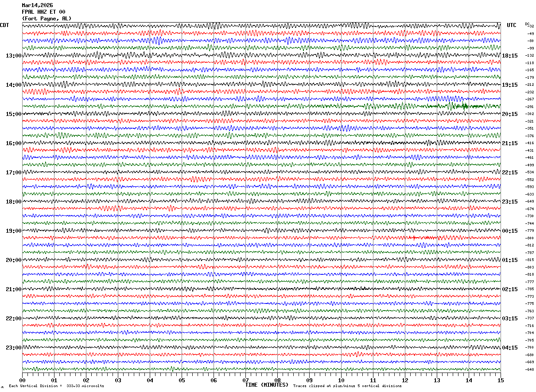The image size is (536, 392).
Task: Select the 18:00 CDT time label
Action: (x=13, y=202)
